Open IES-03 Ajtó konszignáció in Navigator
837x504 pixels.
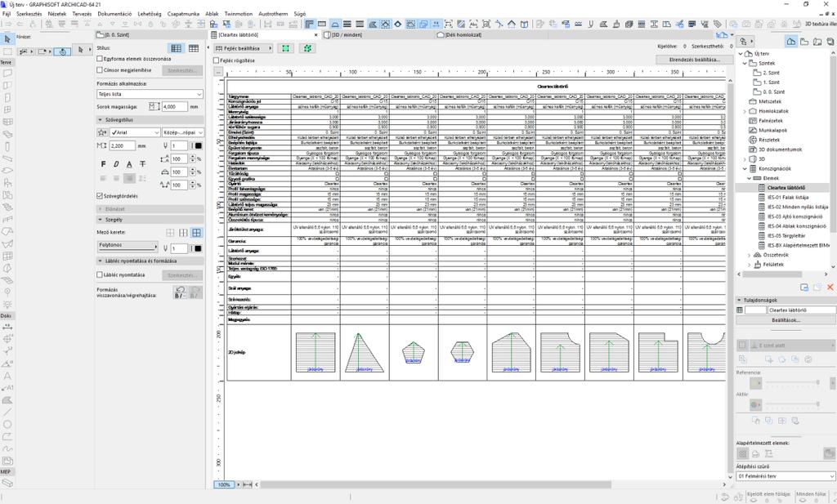pyautogui.click(x=794, y=216)
